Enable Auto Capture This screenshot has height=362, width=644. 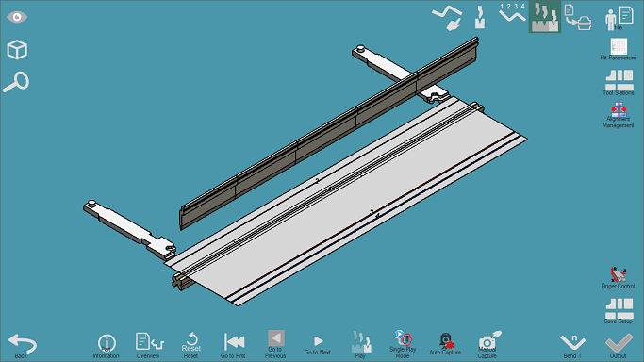pyautogui.click(x=445, y=344)
